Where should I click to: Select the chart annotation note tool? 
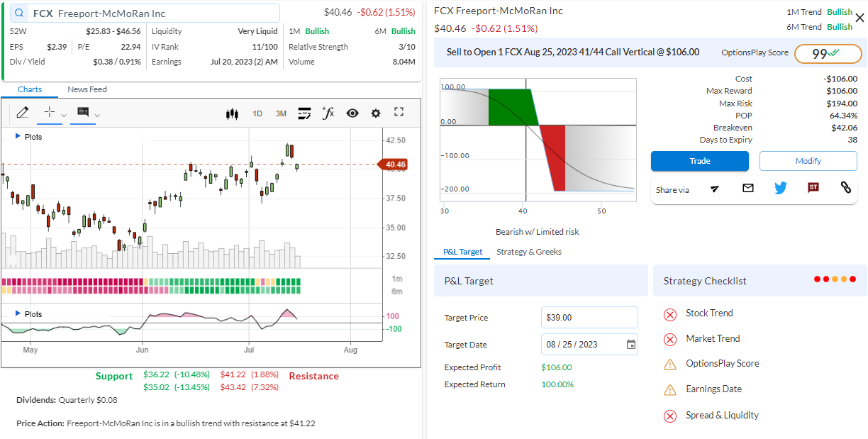(x=83, y=113)
